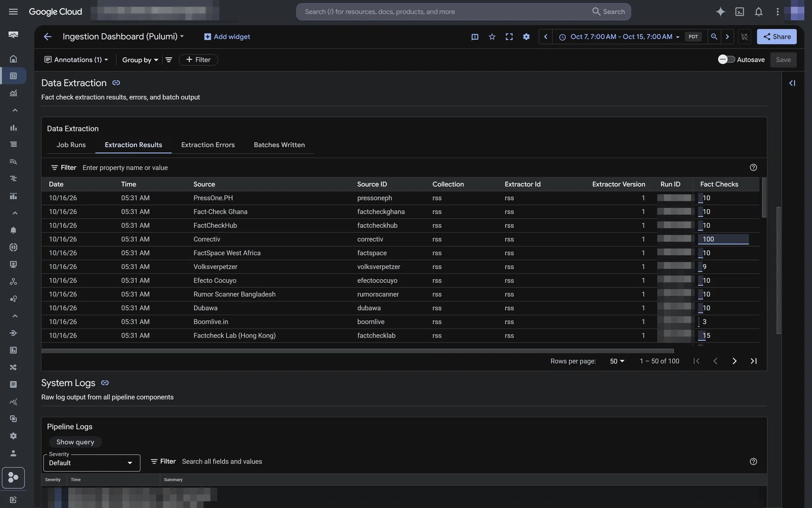Shift time range backward

[545, 37]
